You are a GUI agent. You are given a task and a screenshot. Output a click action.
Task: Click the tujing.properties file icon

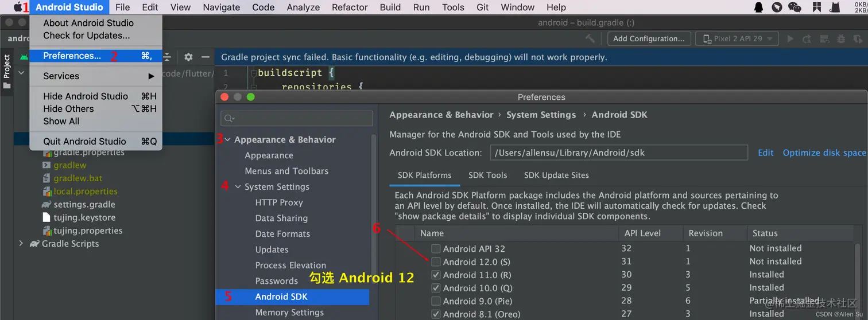[x=48, y=231]
